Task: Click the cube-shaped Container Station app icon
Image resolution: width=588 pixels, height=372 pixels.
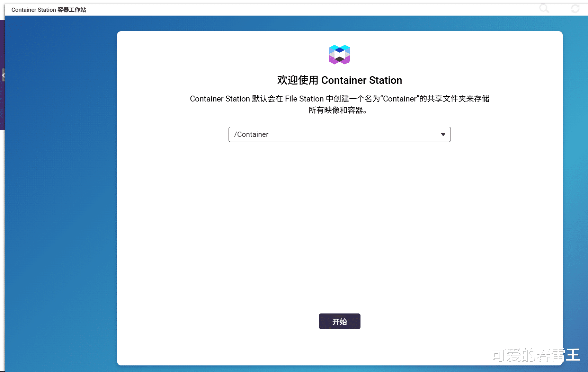Action: [x=339, y=54]
